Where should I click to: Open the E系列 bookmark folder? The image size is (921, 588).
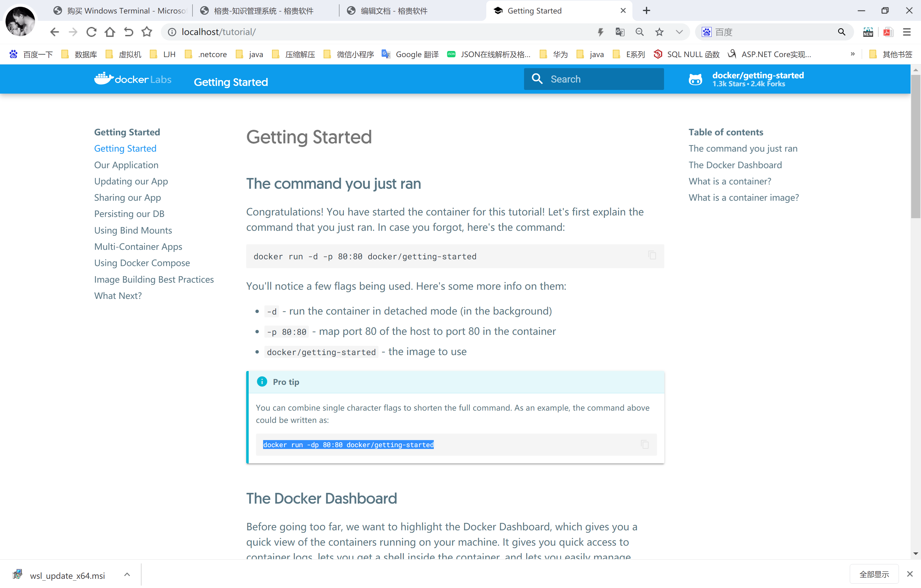tap(629, 54)
